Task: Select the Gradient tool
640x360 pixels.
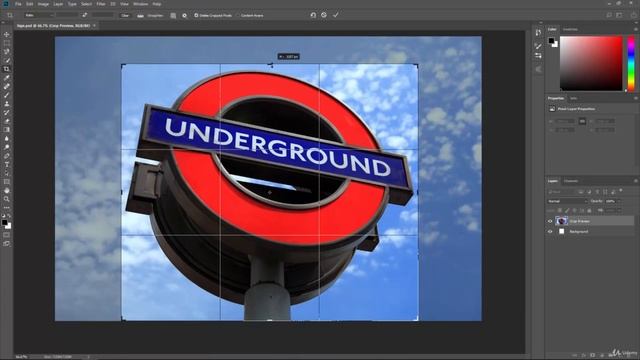Action: [7, 130]
